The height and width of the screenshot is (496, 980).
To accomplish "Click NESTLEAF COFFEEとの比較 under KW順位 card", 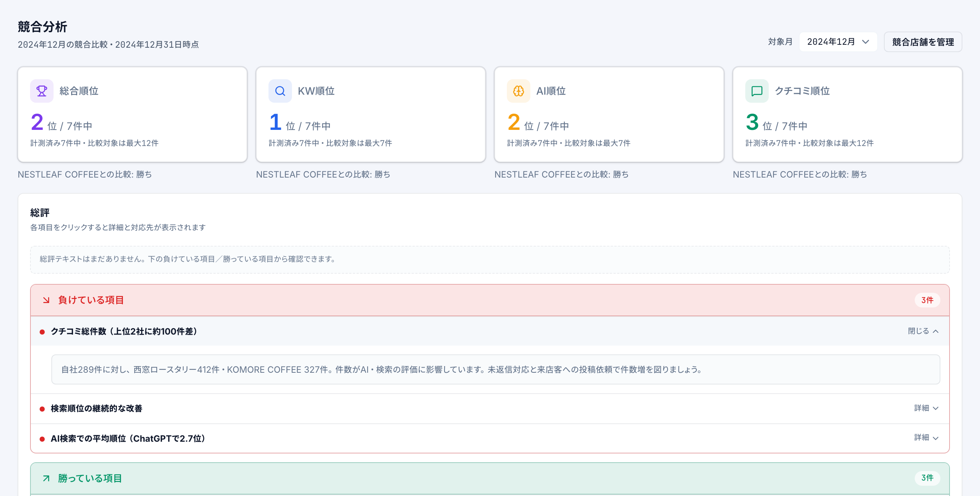I will click(323, 175).
